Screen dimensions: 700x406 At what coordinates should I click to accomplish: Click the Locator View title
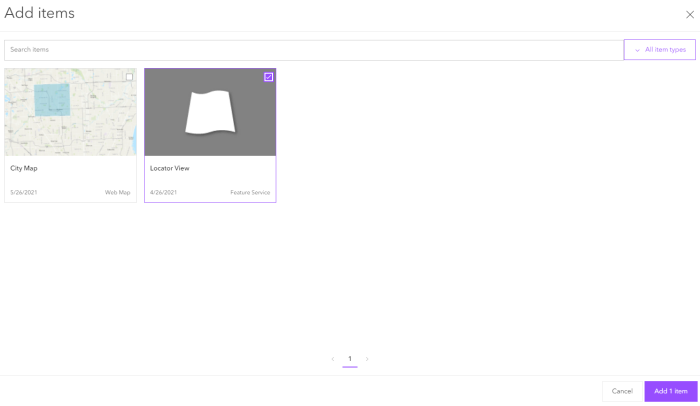click(x=169, y=168)
